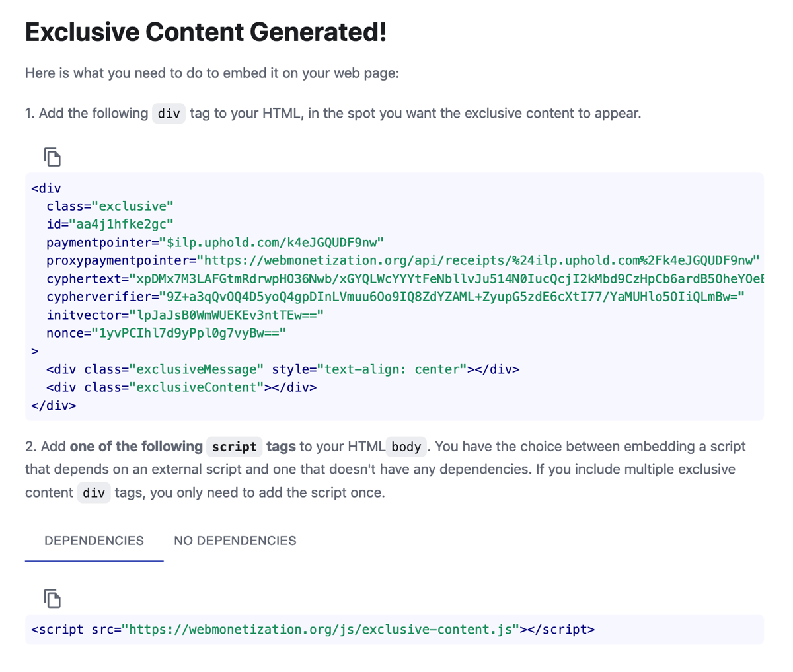The image size is (793, 672).
Task: Click the class="exclusive" attribute line
Action: pos(110,206)
